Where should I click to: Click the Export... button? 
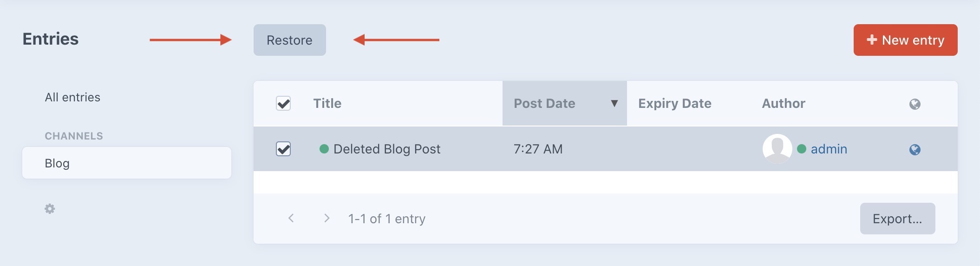[x=897, y=219]
